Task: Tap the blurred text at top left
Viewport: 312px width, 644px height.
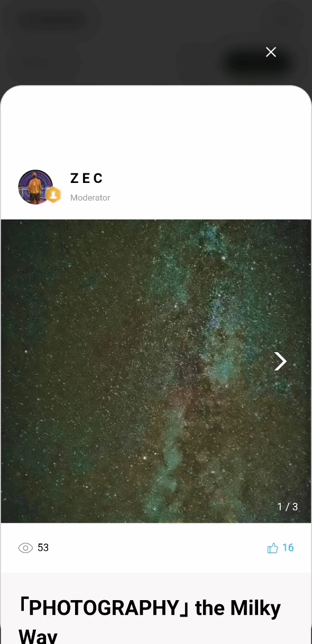Action: pos(53,21)
